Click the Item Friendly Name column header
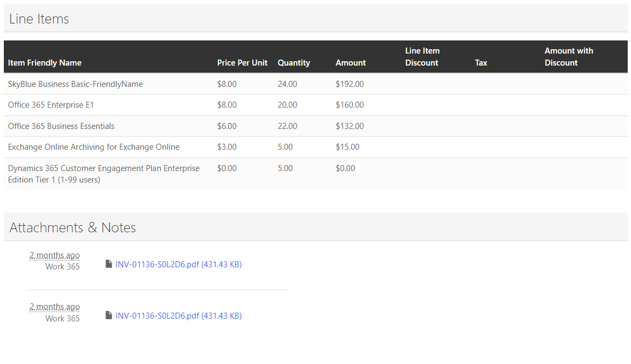This screenshot has width=631, height=364. point(45,63)
